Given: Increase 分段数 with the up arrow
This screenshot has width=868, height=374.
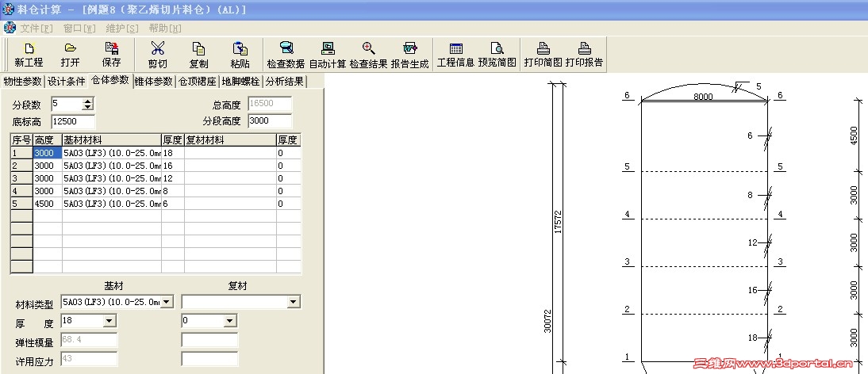Looking at the screenshot, I should tap(87, 101).
